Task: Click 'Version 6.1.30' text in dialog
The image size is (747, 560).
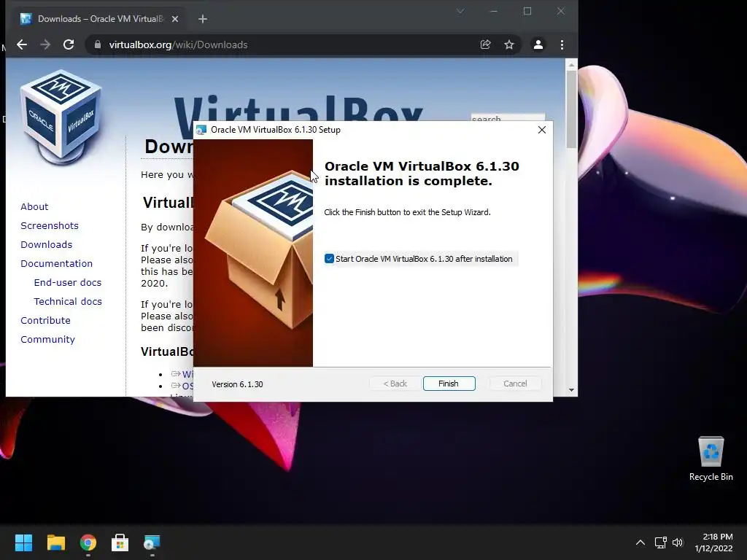Action: (x=237, y=384)
